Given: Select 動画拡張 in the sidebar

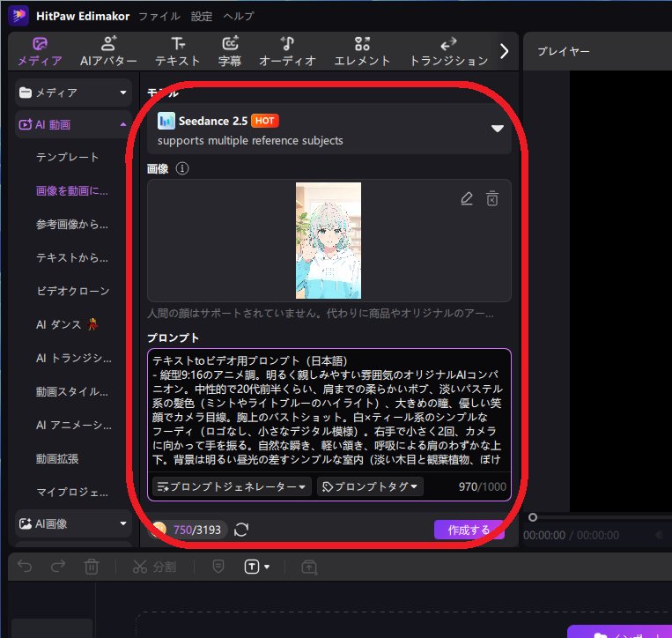Looking at the screenshot, I should pos(57,459).
